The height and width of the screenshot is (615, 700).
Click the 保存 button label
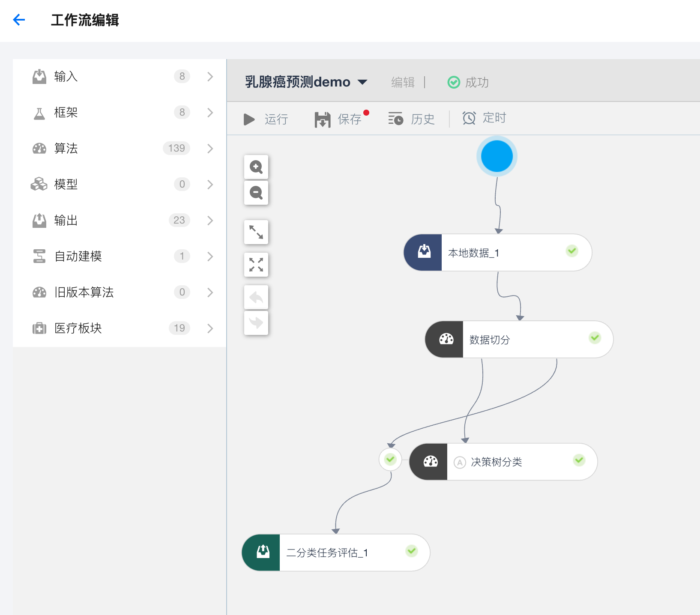coord(350,119)
